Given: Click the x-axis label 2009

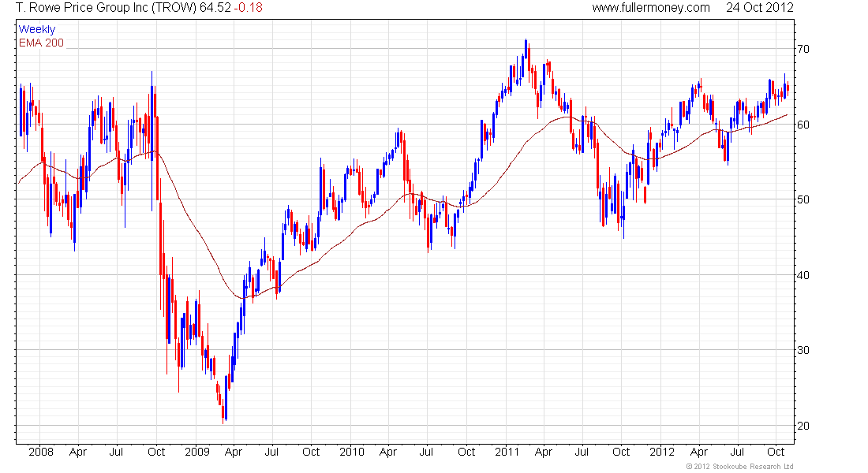Looking at the screenshot, I should click(197, 452).
